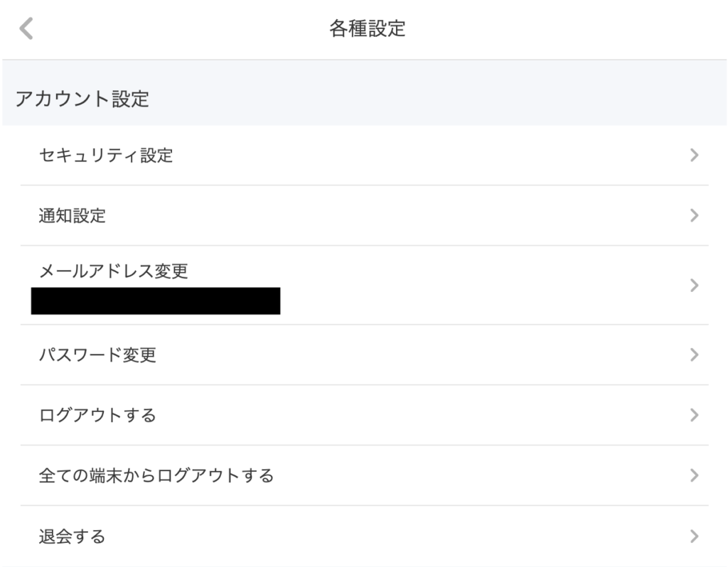Click the chevron next to パスワード変更
728x567 pixels.
point(695,355)
